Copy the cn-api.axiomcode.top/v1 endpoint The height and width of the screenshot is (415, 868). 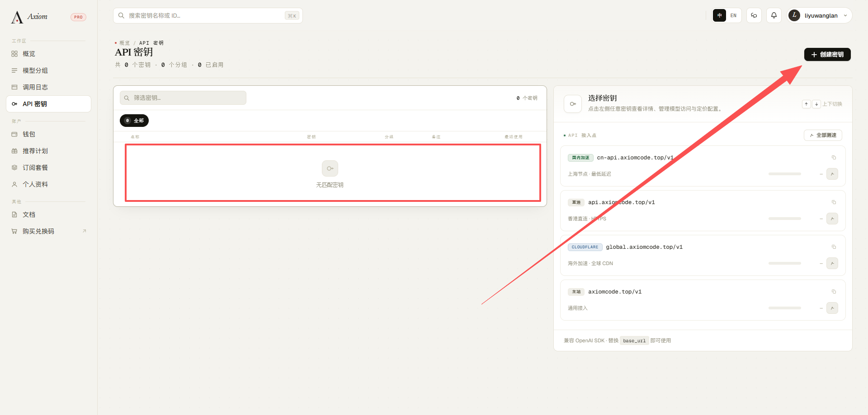point(834,158)
